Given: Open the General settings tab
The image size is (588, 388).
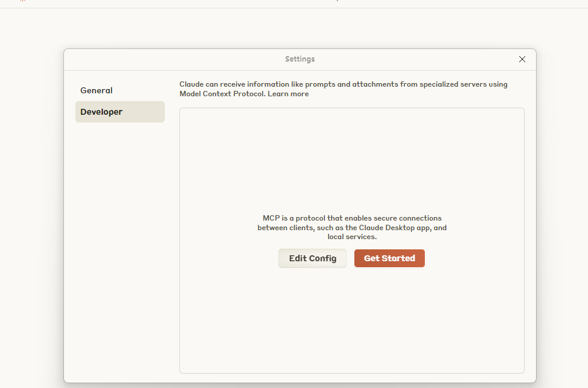Looking at the screenshot, I should 96,90.
